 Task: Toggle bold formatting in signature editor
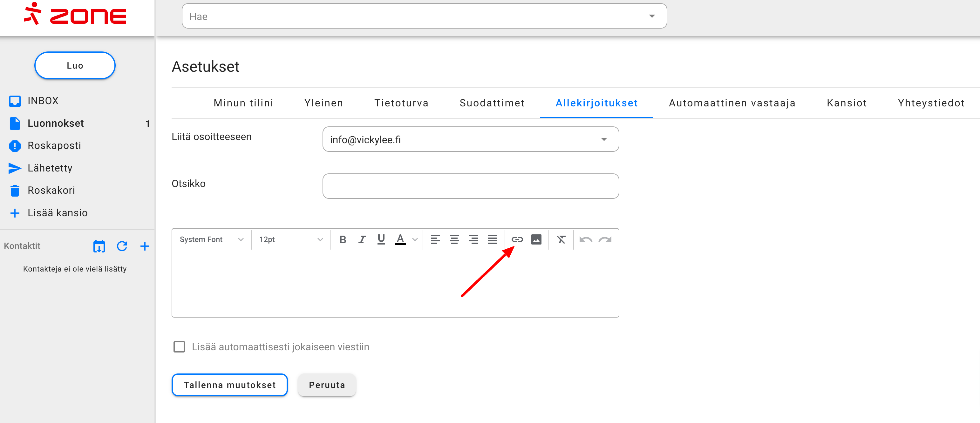342,239
